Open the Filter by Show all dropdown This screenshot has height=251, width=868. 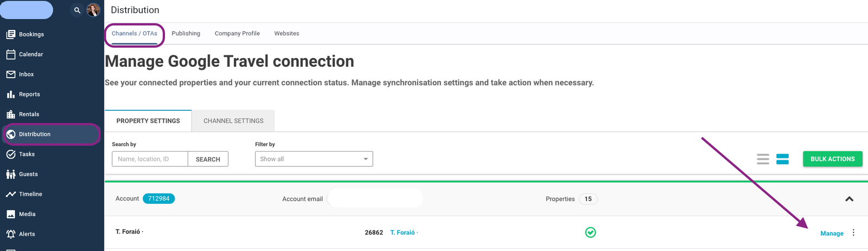click(314, 159)
